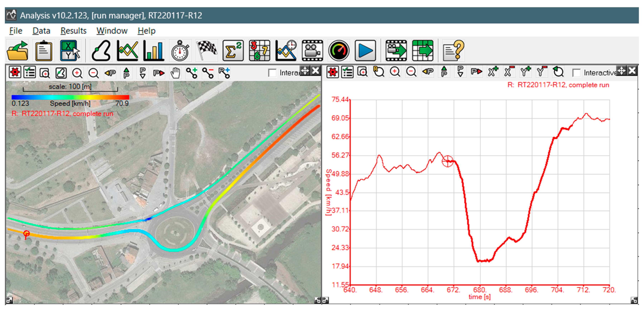Open the Results menu
This screenshot has height=311, width=644.
click(73, 31)
